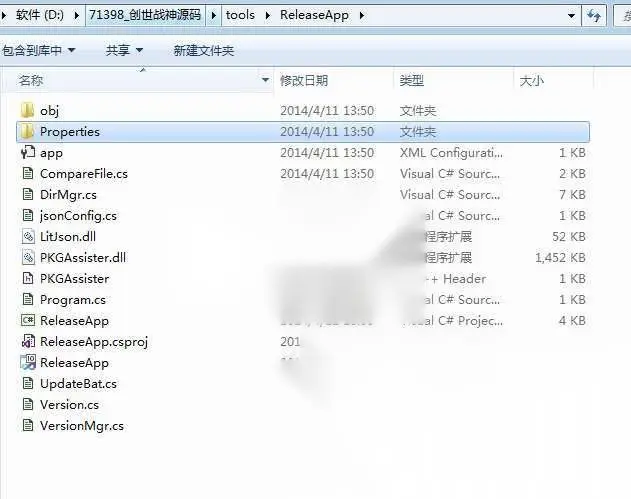The image size is (631, 499).
Task: Open the obj folder icon
Action: [27, 110]
